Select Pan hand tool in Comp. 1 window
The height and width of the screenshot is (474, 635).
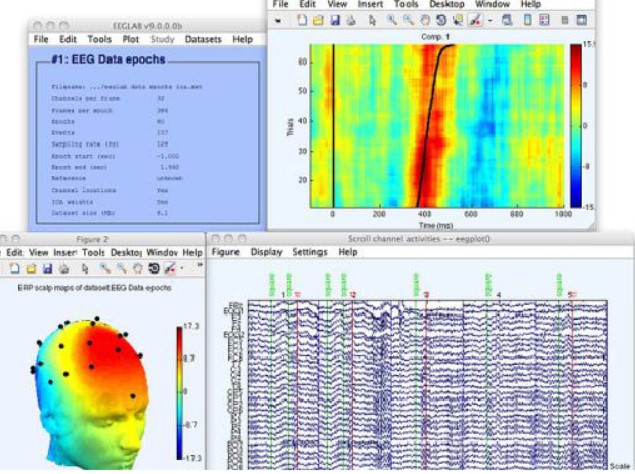(425, 20)
